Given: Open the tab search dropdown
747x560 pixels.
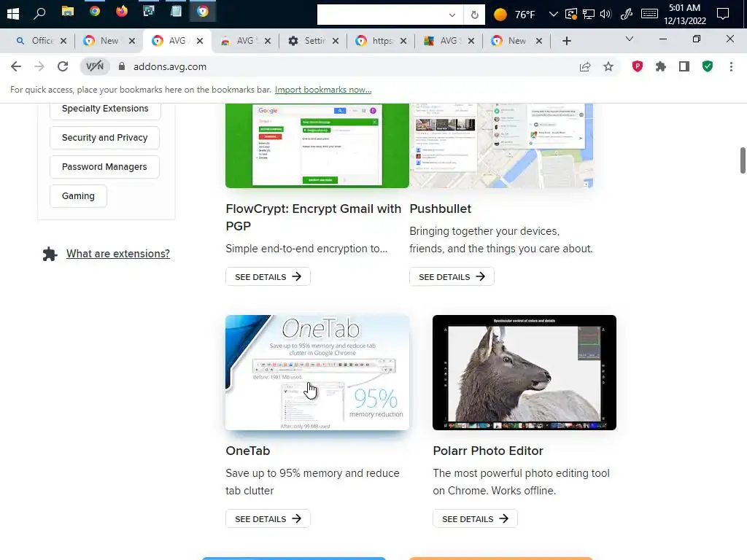Looking at the screenshot, I should (x=630, y=39).
